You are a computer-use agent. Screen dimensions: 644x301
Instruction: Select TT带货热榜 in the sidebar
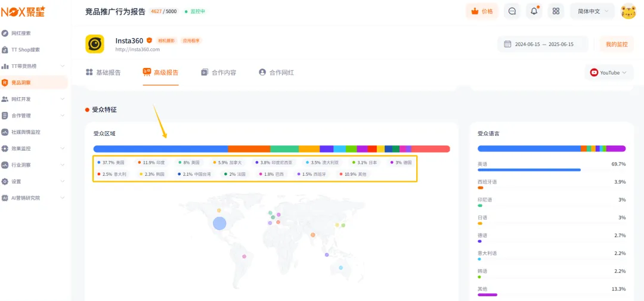(x=25, y=66)
